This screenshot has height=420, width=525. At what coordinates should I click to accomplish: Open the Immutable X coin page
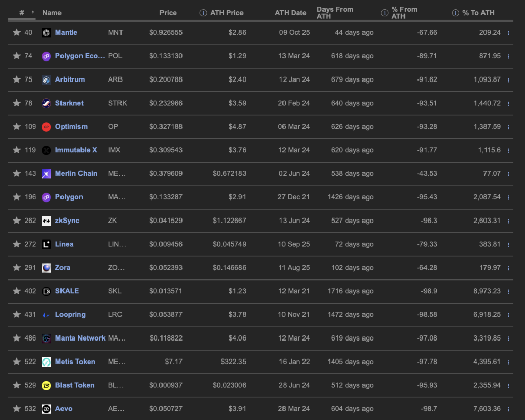point(76,150)
